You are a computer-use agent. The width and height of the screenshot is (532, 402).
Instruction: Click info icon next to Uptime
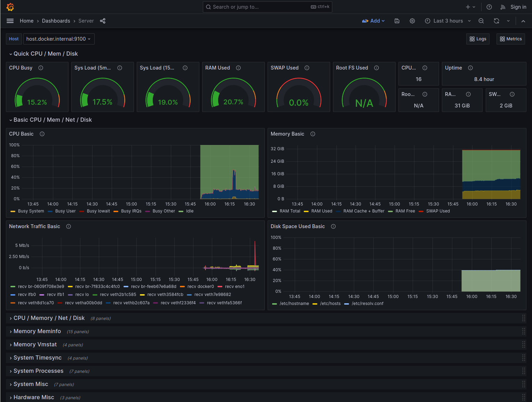[x=470, y=68]
